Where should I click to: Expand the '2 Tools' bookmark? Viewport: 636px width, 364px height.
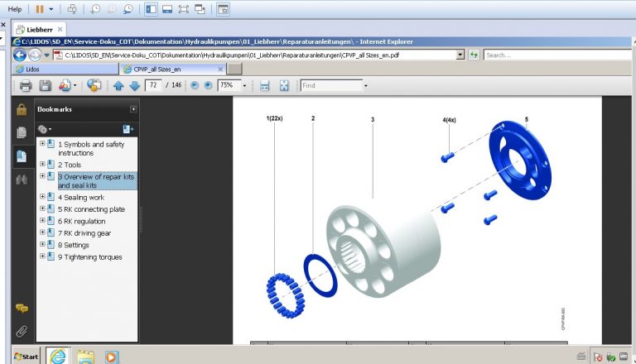point(42,164)
